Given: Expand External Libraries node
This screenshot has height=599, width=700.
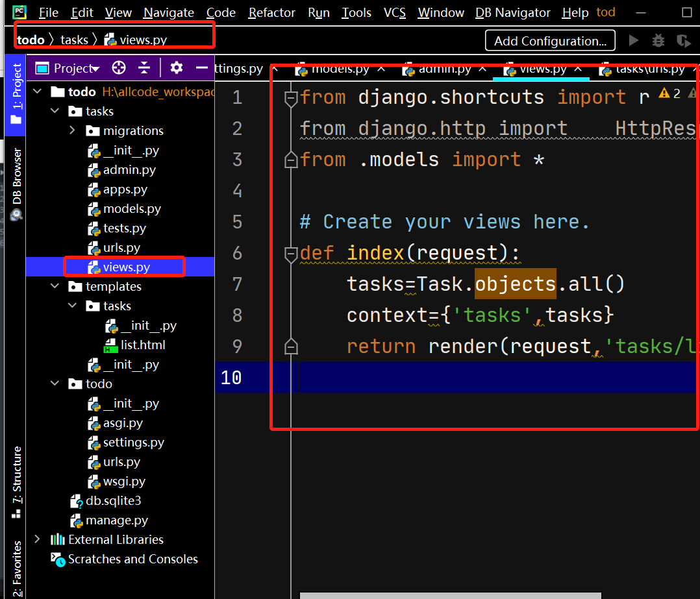Looking at the screenshot, I should [x=38, y=539].
